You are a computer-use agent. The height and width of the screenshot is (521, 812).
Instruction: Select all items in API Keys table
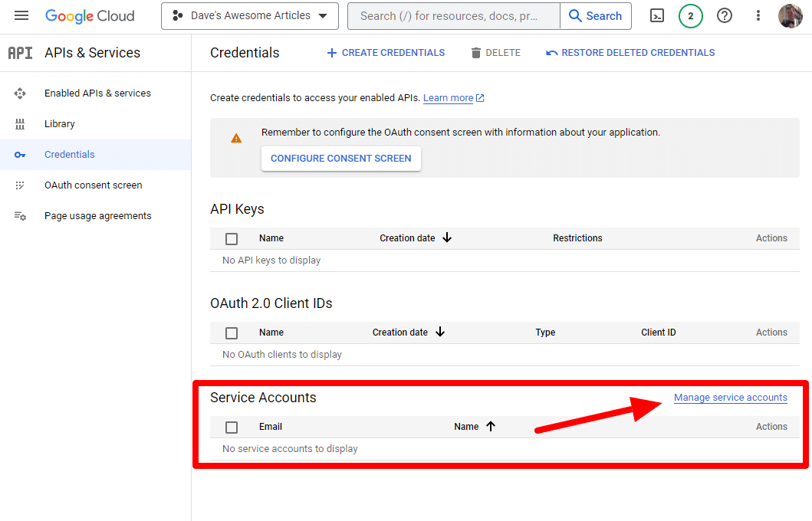[232, 238]
